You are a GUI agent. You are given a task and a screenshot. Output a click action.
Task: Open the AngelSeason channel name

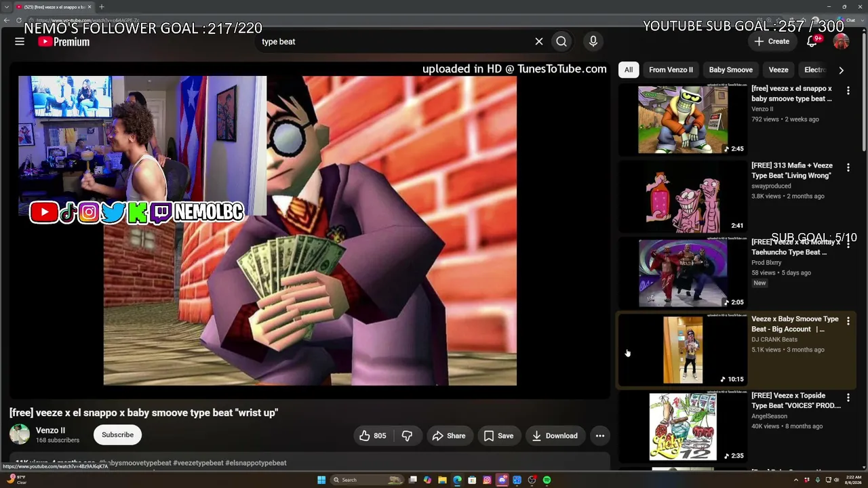(x=769, y=416)
